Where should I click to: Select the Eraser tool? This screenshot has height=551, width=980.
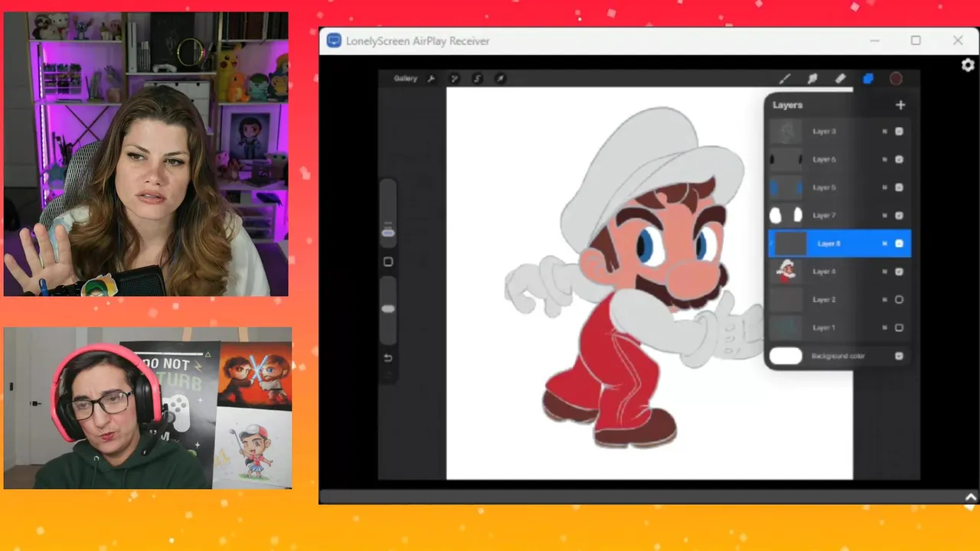(840, 78)
